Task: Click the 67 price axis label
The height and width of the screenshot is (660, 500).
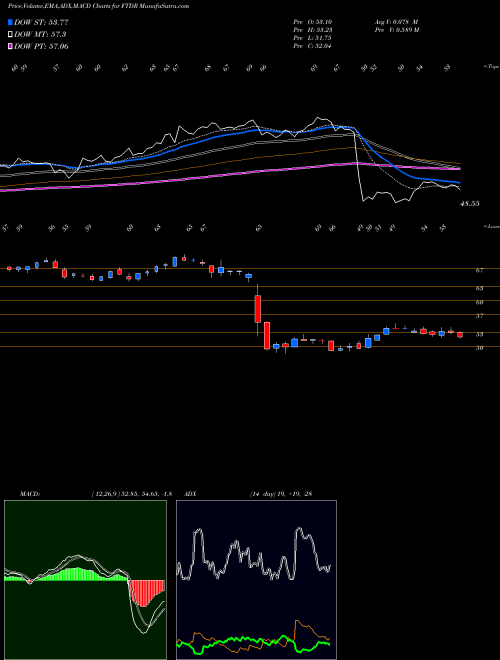Action: (x=479, y=271)
